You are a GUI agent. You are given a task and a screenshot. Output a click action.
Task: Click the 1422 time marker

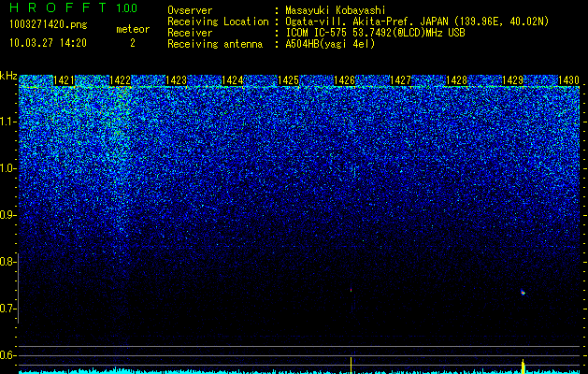(120, 80)
